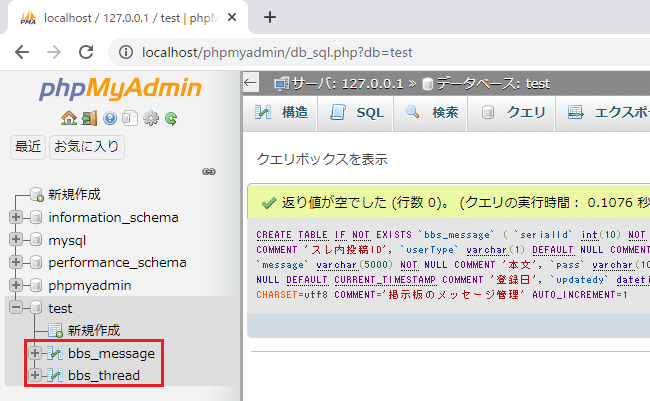Image resolution: width=650 pixels, height=401 pixels.
Task: Click the phpMyAdmin home icon
Action: [x=69, y=118]
